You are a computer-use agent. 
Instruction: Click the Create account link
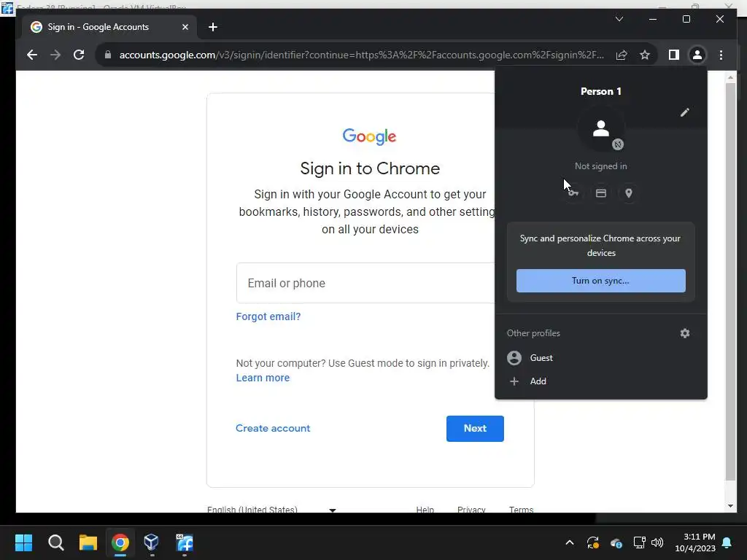click(x=273, y=428)
